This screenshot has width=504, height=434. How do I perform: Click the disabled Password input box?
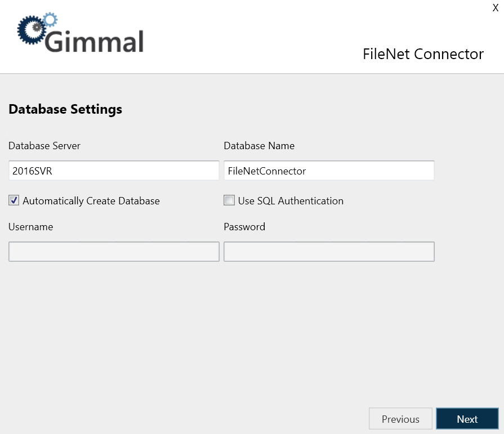(329, 252)
